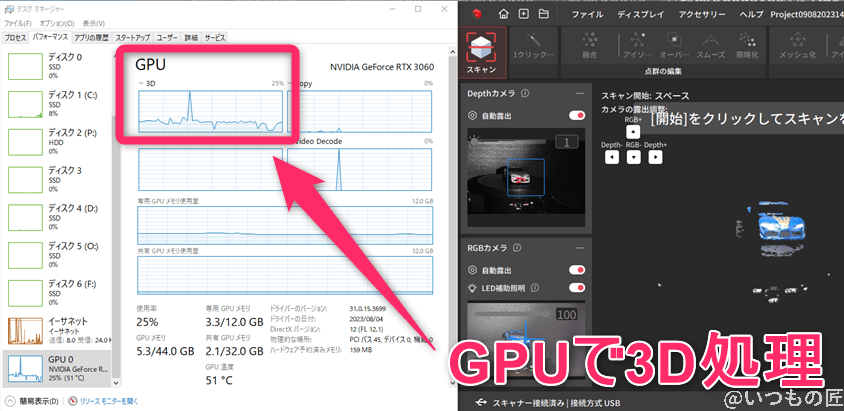Select ディスク 4 (D:) in performance list

coord(57,217)
